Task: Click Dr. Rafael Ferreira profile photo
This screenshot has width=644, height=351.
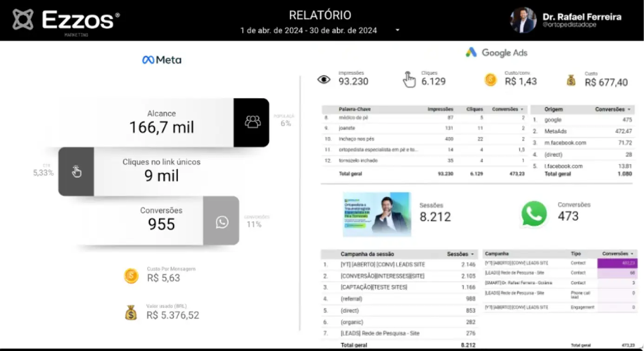Action: 523,20
